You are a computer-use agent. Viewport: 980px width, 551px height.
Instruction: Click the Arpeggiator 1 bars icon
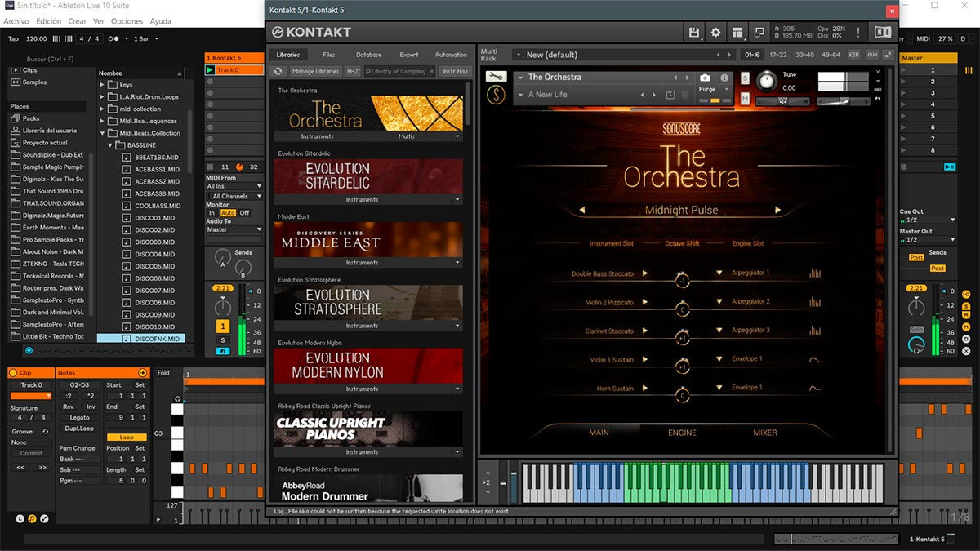coord(815,273)
